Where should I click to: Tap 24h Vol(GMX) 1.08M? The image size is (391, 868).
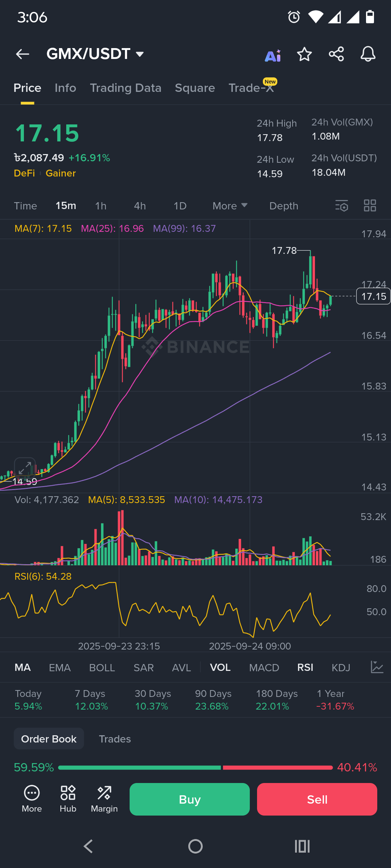pos(326,136)
